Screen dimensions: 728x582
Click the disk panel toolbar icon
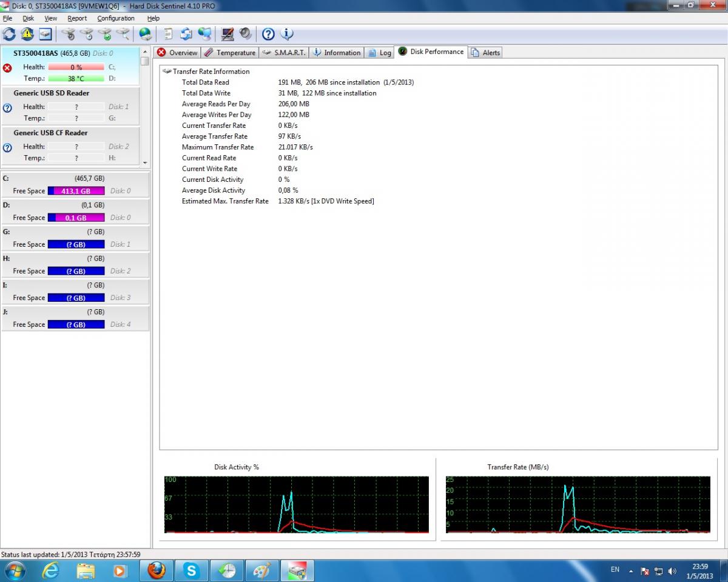45,34
